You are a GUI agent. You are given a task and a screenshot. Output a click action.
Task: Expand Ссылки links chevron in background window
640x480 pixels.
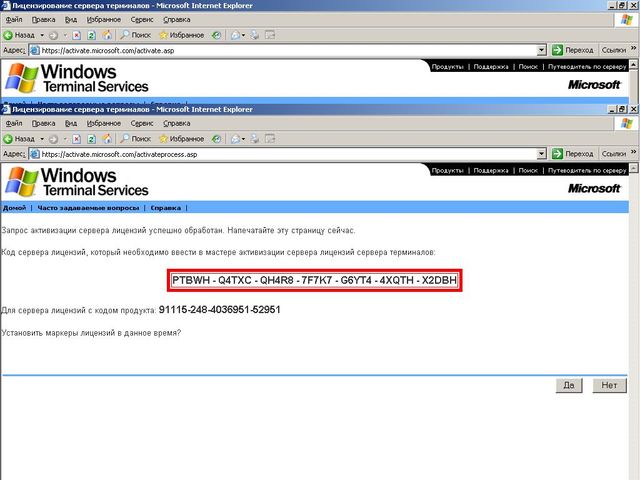point(633,48)
